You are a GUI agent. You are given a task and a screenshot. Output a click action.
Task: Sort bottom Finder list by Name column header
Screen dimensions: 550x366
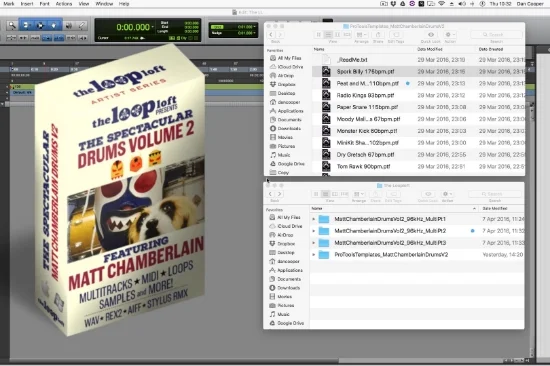point(394,208)
